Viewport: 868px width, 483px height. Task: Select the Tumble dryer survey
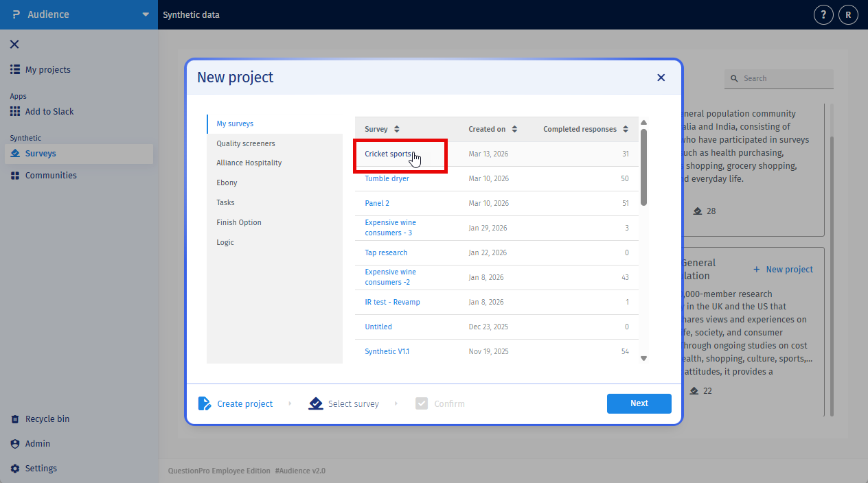(x=387, y=178)
